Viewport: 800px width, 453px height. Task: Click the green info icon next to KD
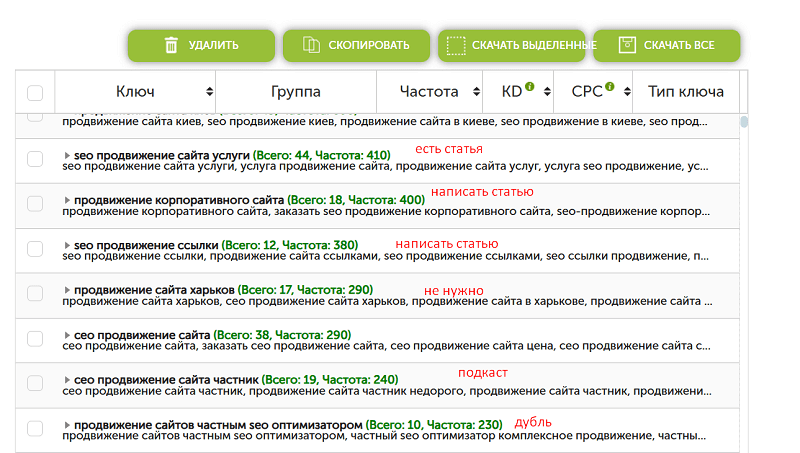[530, 86]
